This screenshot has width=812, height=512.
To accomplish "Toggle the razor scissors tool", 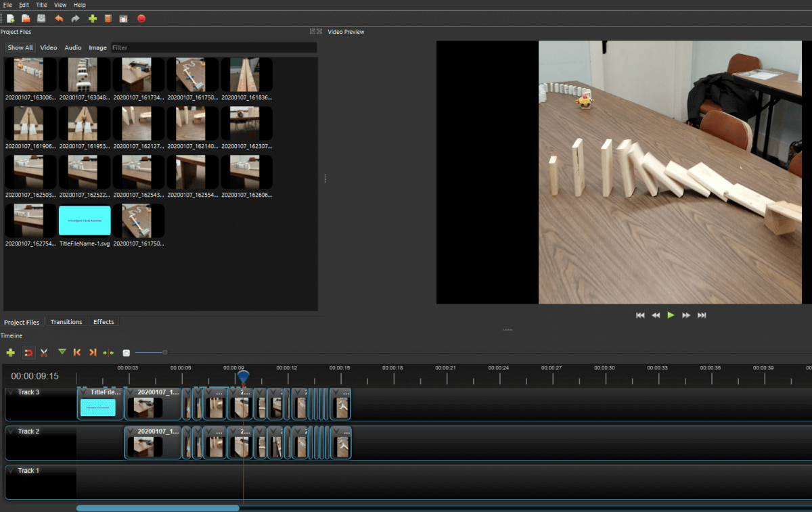I will coord(44,352).
